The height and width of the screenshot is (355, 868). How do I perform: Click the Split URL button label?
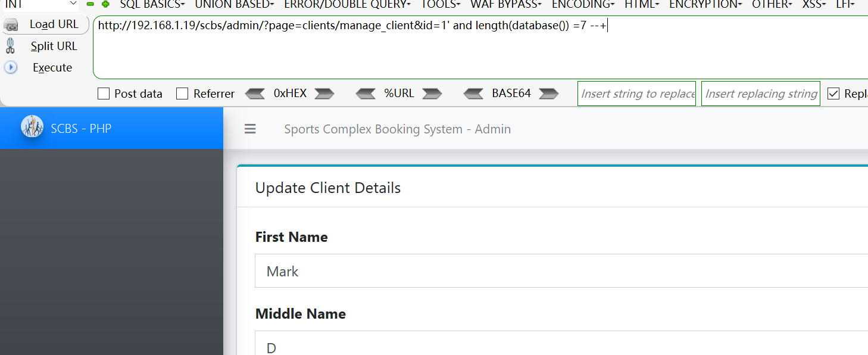54,46
